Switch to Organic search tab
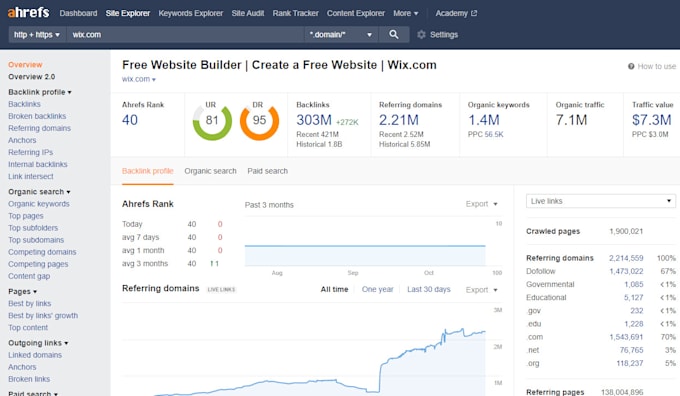The width and height of the screenshot is (680, 396). pos(210,171)
